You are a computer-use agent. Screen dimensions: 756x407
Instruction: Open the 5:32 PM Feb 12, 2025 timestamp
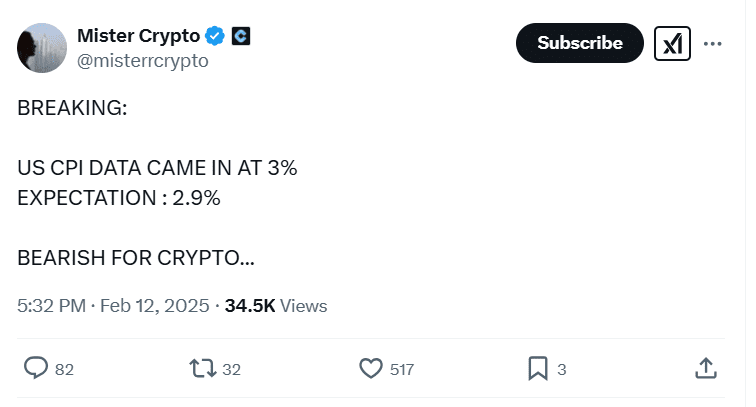pos(113,306)
